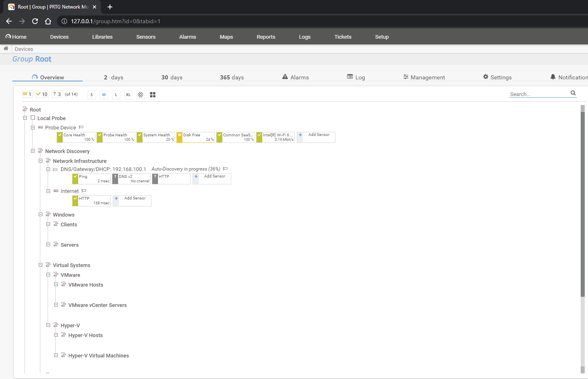The height and width of the screenshot is (379, 588).
Task: Go back with browser back arrow
Action: (x=9, y=21)
